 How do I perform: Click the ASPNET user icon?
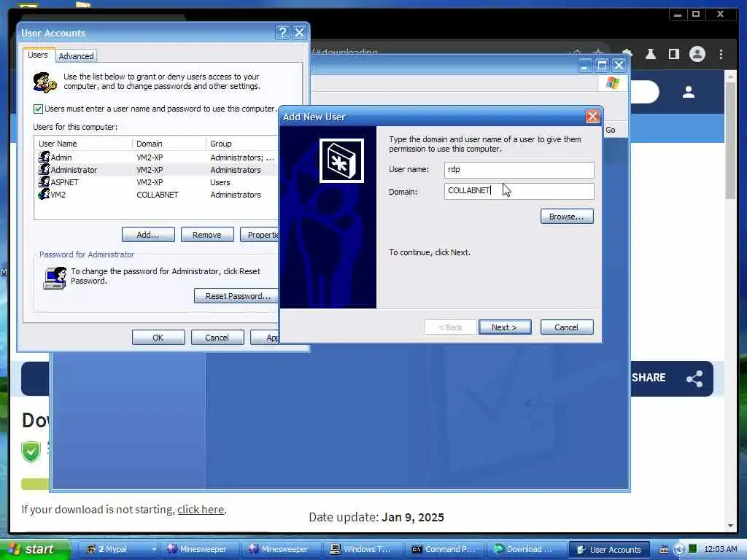44,182
